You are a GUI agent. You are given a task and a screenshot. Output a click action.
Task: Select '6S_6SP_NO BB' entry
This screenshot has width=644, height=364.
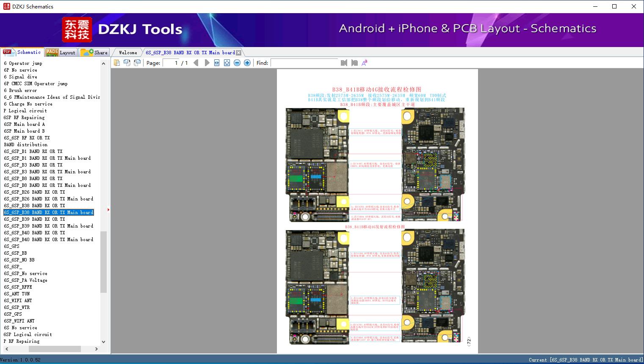19,260
